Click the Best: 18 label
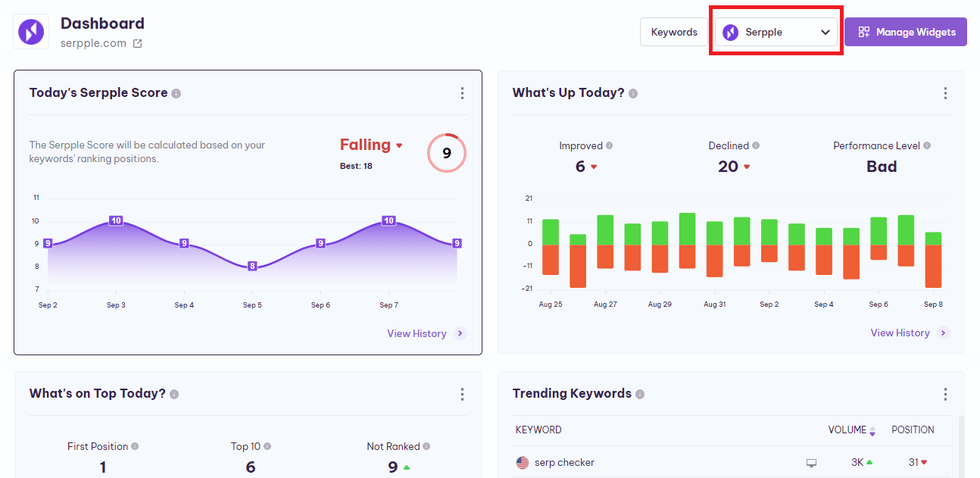Viewport: 980px width, 478px height. (x=356, y=166)
